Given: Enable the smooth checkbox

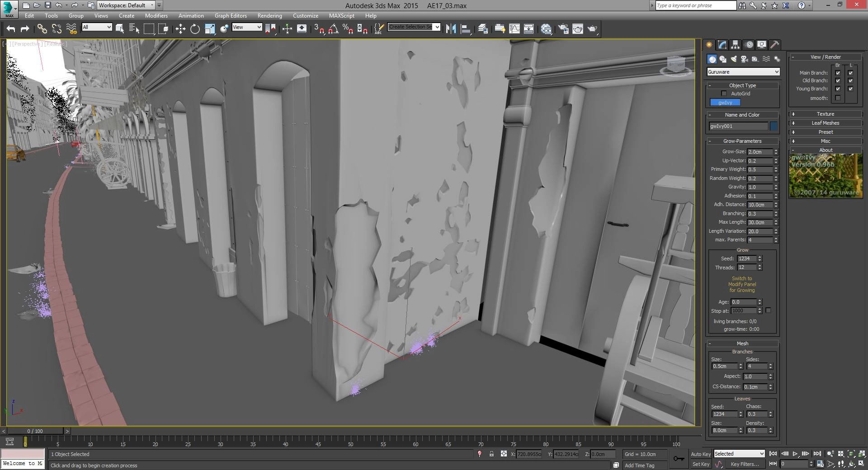Looking at the screenshot, I should [838, 98].
